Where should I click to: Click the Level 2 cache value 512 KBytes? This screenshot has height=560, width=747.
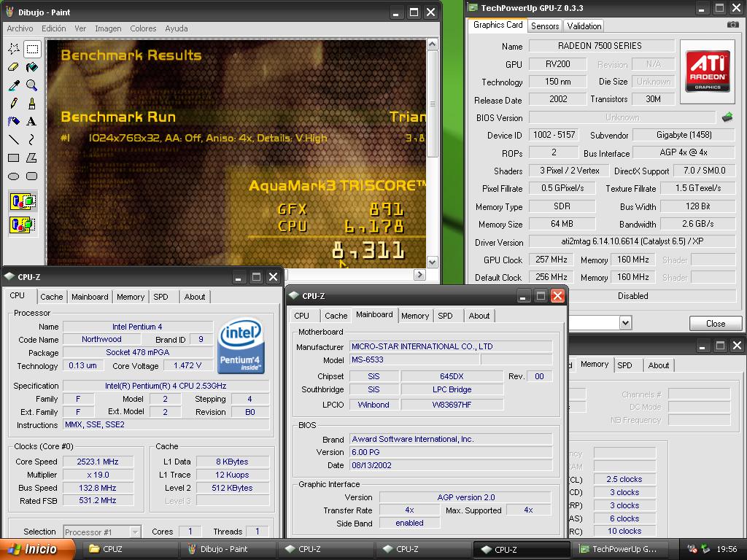233,488
